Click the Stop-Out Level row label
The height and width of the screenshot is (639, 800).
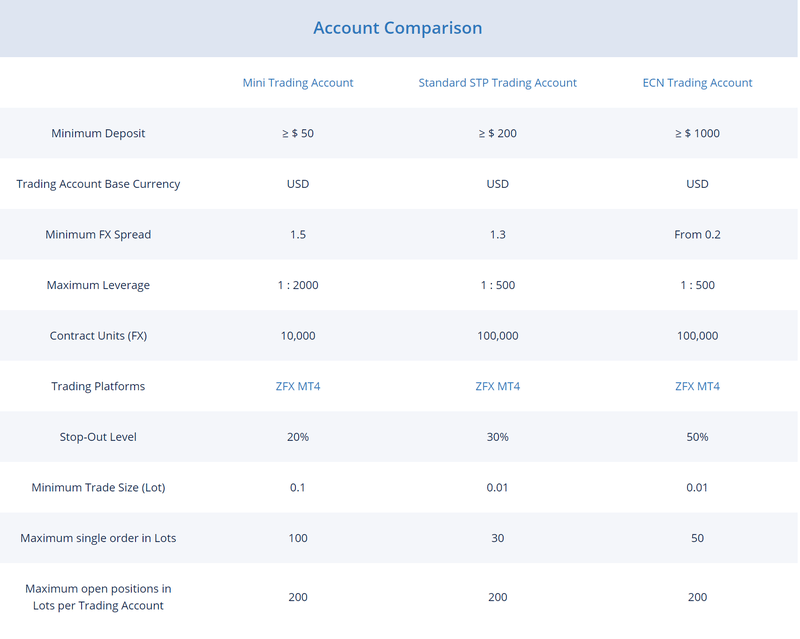click(98, 437)
